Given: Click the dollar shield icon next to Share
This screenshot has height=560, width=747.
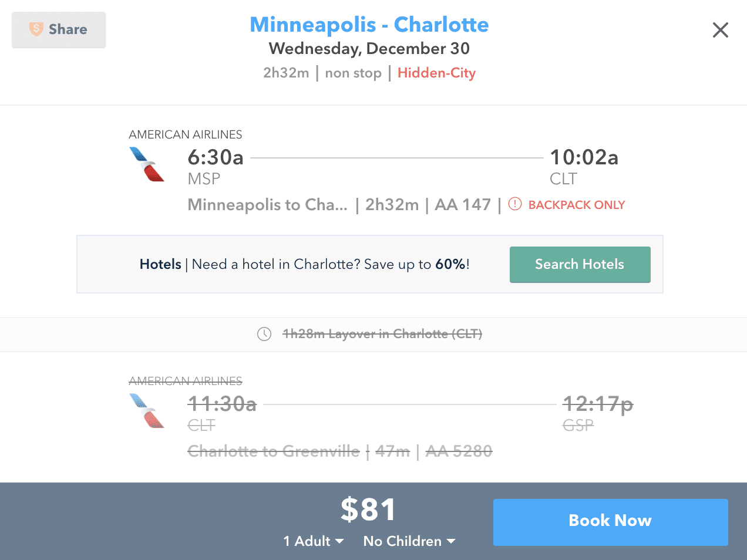Looking at the screenshot, I should 35,29.
